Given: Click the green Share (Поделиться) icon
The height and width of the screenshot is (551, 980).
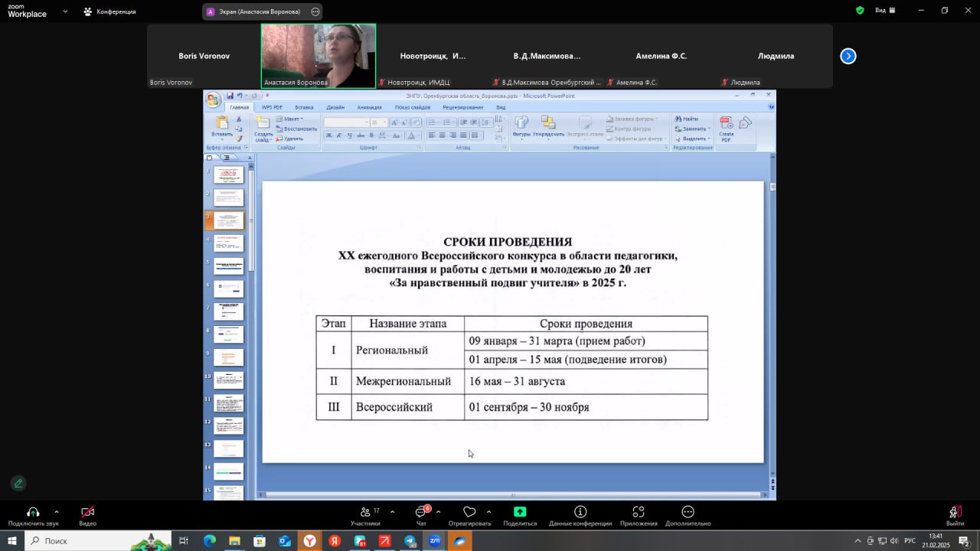Looking at the screenshot, I should [520, 512].
